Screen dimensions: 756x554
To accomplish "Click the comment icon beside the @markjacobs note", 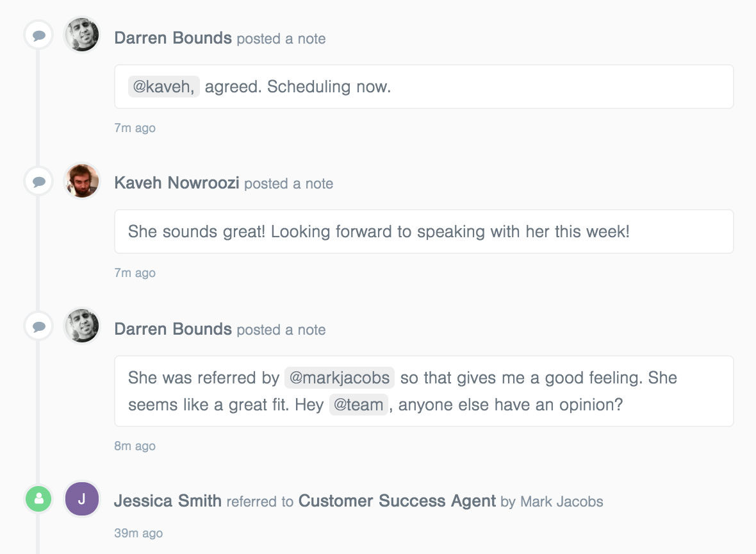I will [39, 326].
